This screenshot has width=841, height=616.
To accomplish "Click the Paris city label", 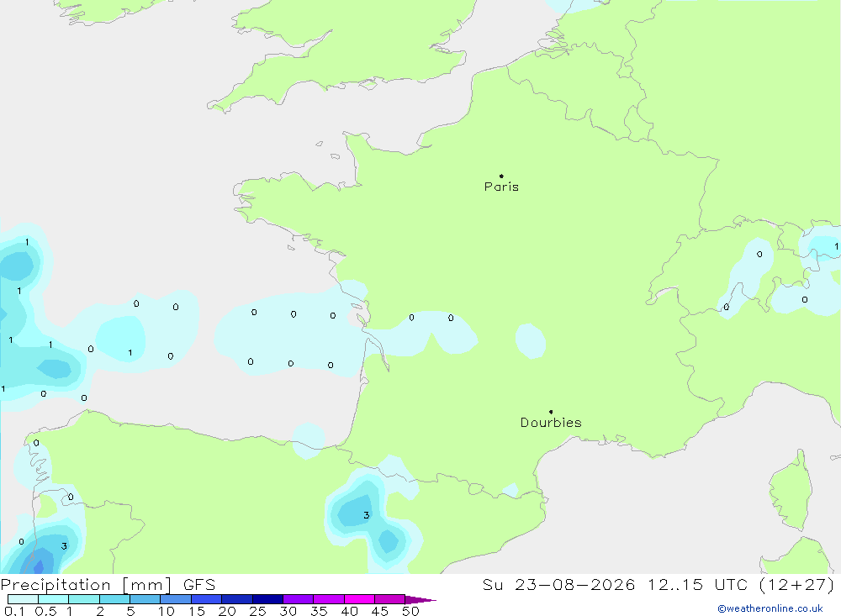I will point(501,187).
